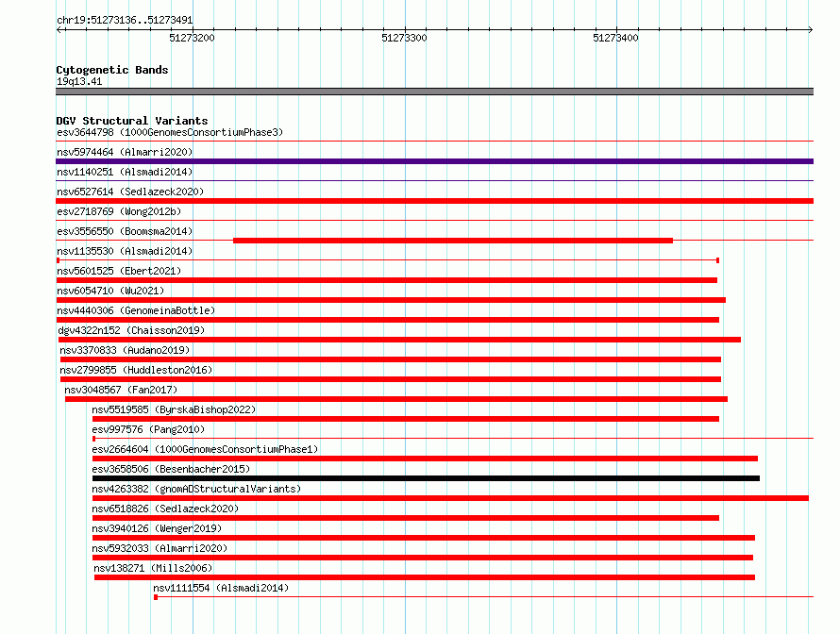
Task: Open variant esv3644798 (1000GenomesConsortiumPhase3)
Action: [x=170, y=132]
